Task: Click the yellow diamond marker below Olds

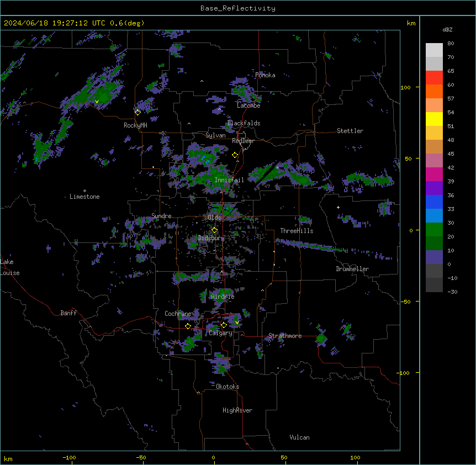Action: [x=215, y=230]
